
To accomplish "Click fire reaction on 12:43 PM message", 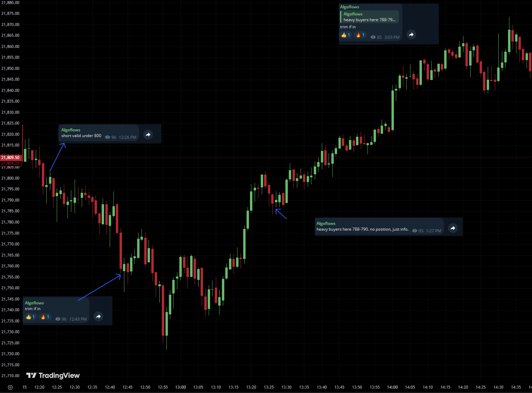I will pyautogui.click(x=45, y=317).
